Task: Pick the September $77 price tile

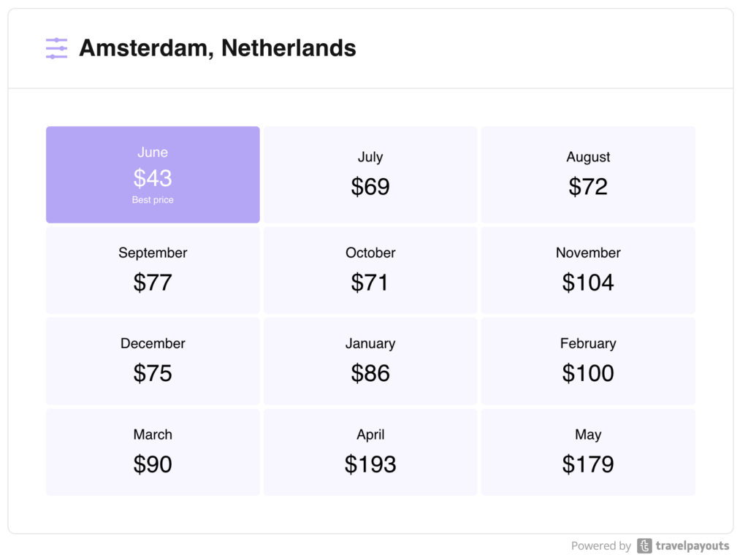Action: pyautogui.click(x=153, y=270)
